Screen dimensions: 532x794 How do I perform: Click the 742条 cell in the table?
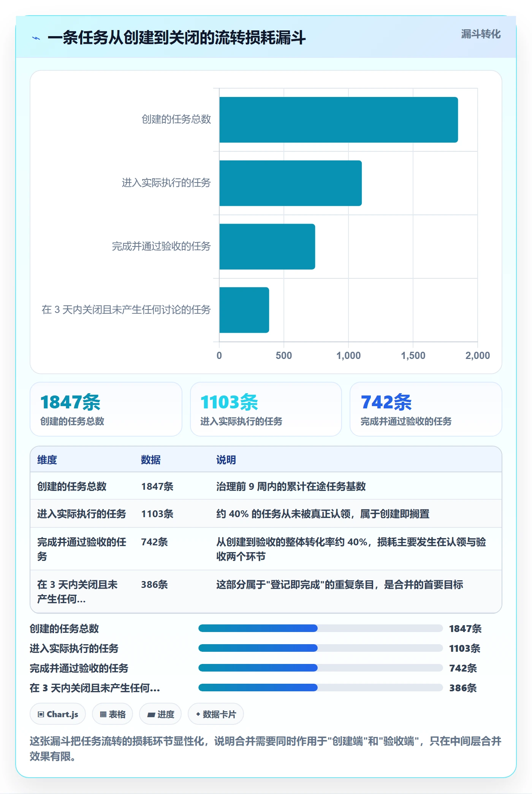tap(154, 542)
